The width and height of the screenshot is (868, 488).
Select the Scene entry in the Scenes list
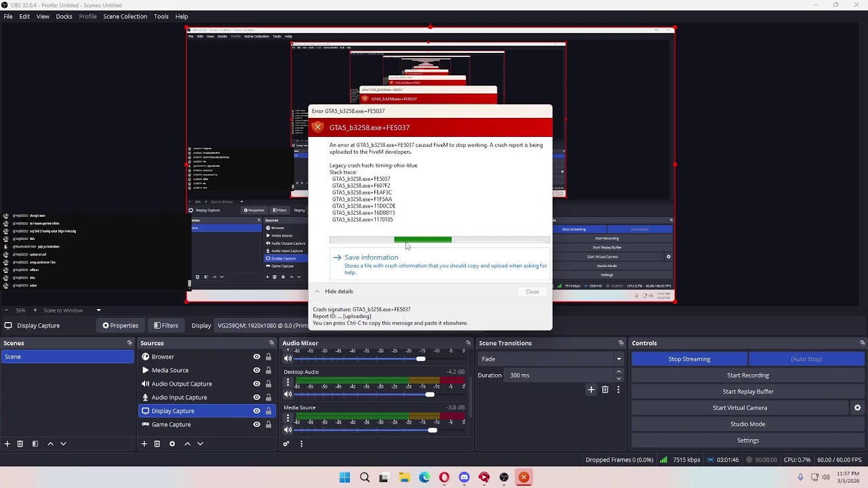pyautogui.click(x=67, y=357)
